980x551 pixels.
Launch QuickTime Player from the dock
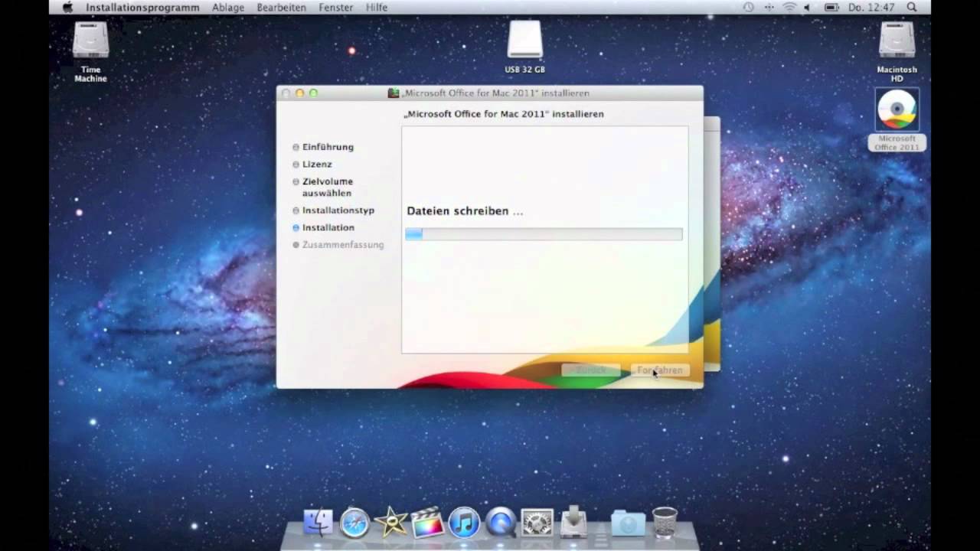click(x=501, y=522)
